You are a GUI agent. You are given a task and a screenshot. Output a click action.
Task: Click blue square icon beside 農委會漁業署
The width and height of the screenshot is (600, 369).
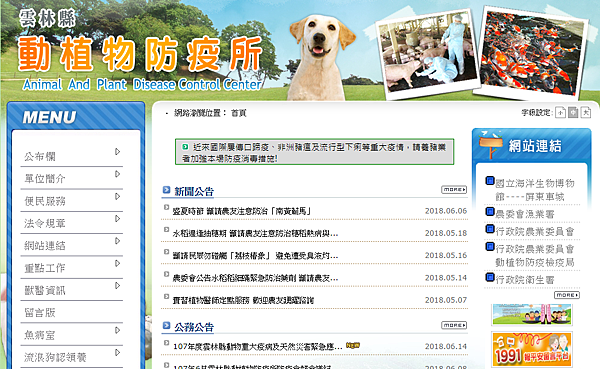[x=490, y=211]
